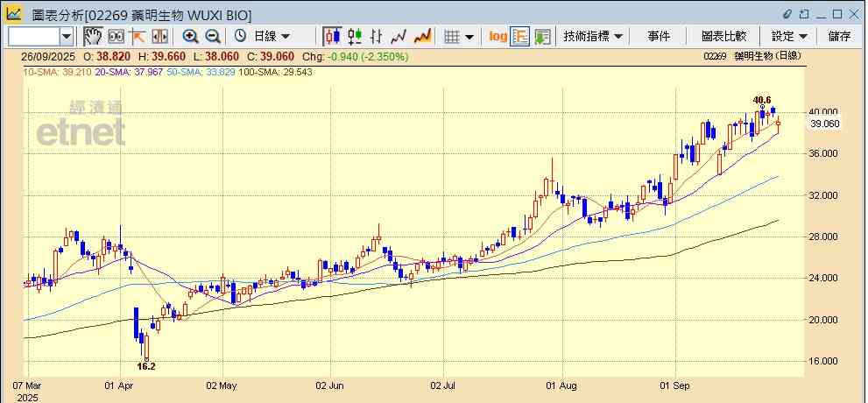The width and height of the screenshot is (868, 403).
Task: Click the 39.060 current price tag
Action: 825,124
